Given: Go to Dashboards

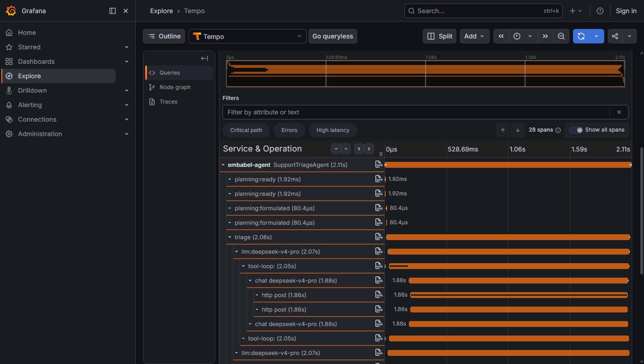Looking at the screenshot, I should click(x=36, y=61).
